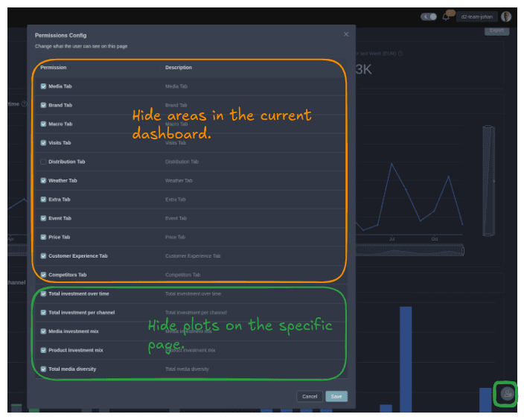Viewport: 524px width, 420px height.
Task: Uncheck Product investment mix checkbox
Action: (x=43, y=350)
